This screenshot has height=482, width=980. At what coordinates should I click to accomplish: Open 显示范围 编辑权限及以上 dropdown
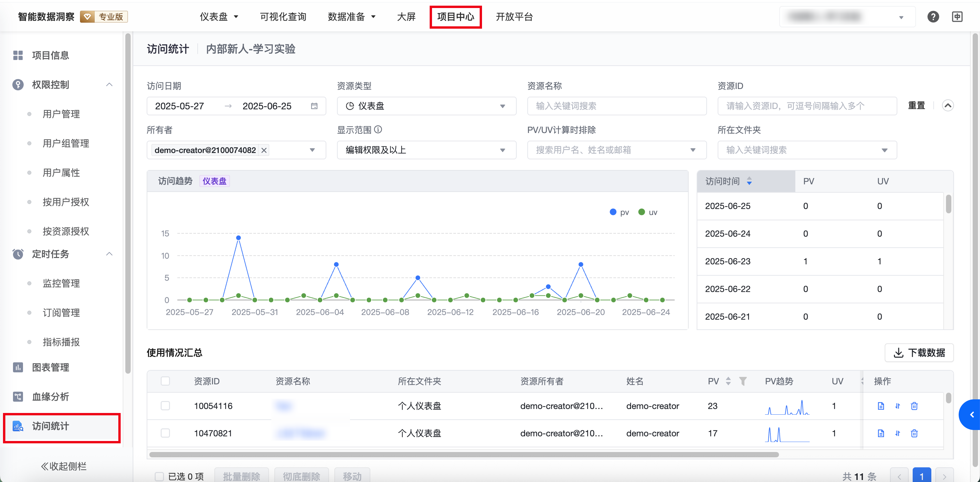coord(426,150)
